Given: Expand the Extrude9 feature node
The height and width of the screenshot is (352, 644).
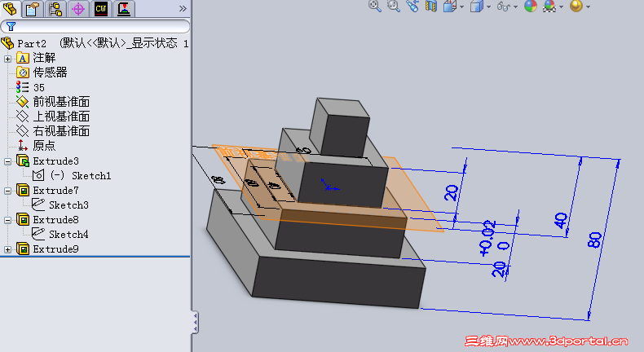Looking at the screenshot, I should click(7, 249).
